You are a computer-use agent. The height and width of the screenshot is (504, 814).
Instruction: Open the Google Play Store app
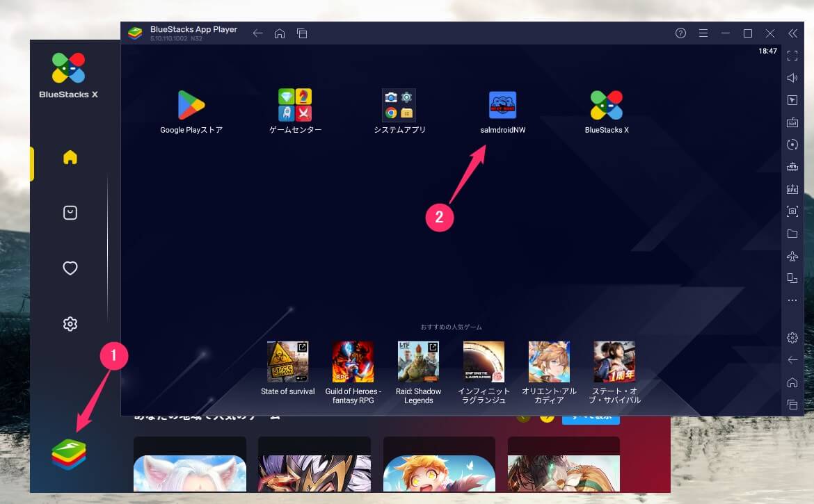coord(191,106)
